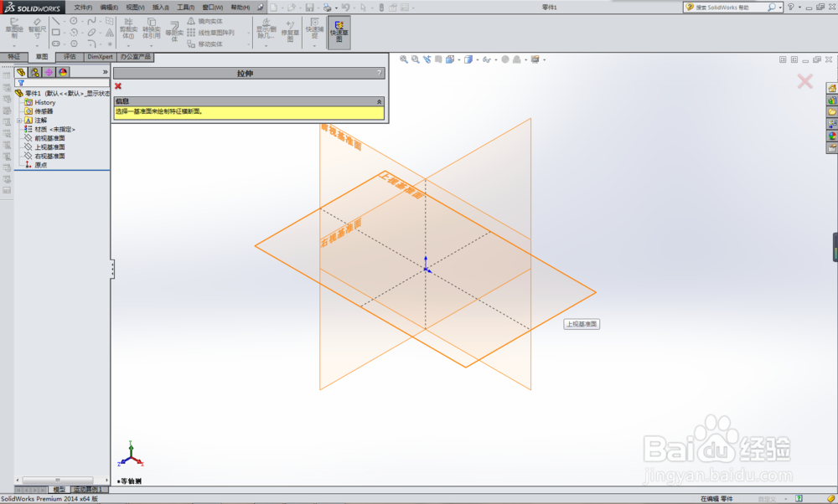Open the DisplayManager color sphere tab
This screenshot has width=838, height=504.
click(x=63, y=71)
